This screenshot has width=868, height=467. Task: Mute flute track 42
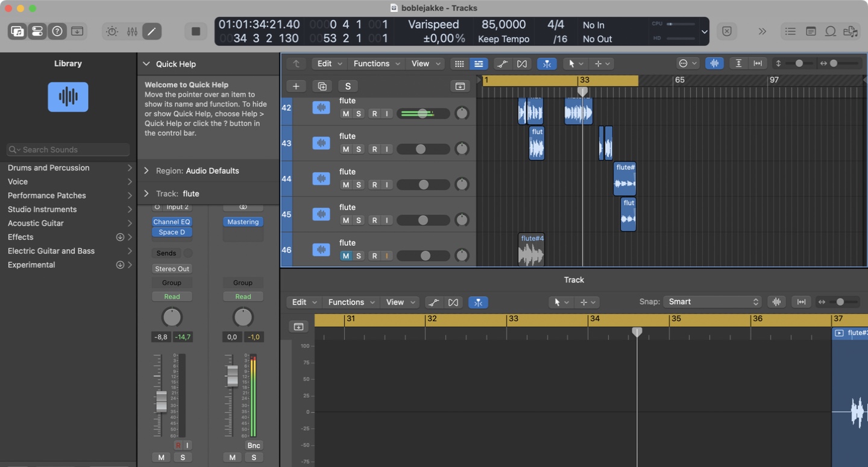345,114
